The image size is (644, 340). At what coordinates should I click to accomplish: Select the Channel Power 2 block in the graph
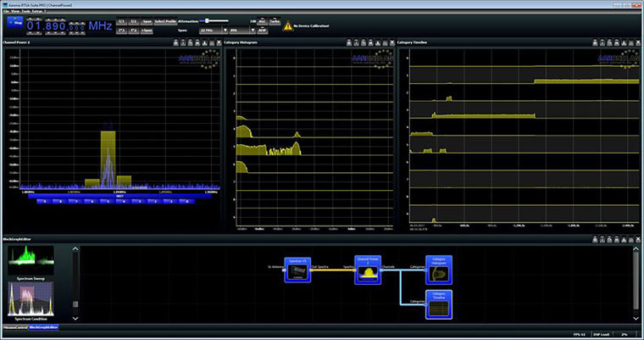[368, 270]
